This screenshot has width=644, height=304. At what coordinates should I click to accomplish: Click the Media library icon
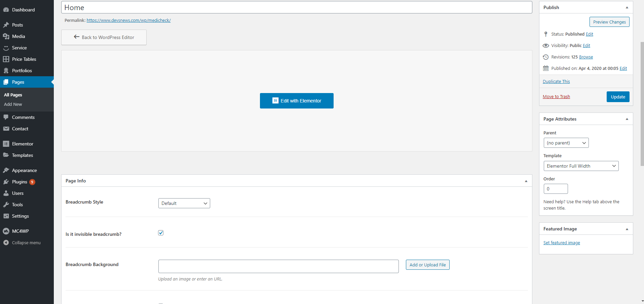click(6, 36)
